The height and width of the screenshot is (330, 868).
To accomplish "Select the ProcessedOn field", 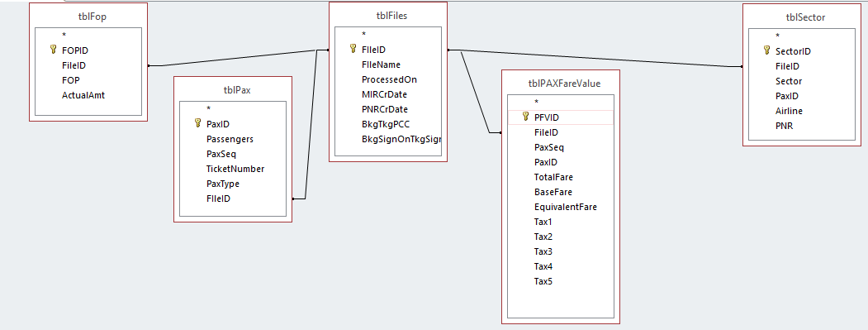I will click(388, 79).
